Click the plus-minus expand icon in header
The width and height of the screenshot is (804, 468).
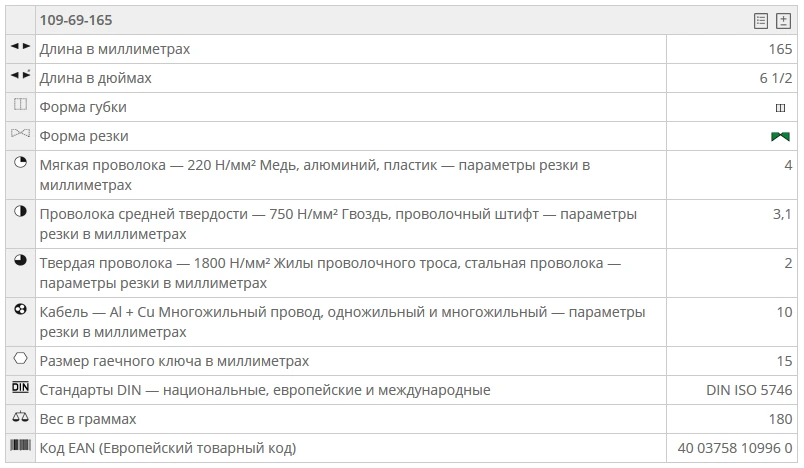click(x=783, y=21)
